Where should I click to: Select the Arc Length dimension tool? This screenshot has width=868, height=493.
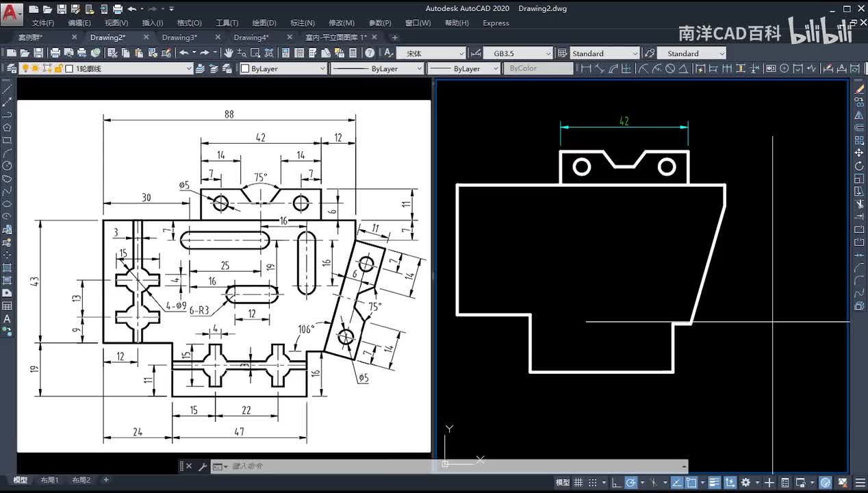[x=613, y=68]
